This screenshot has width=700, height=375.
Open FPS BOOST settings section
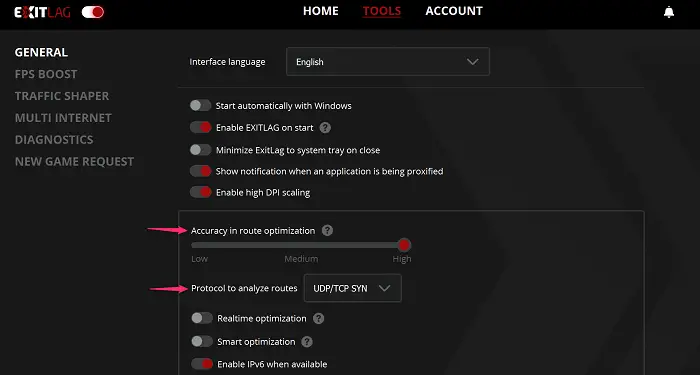(x=46, y=74)
